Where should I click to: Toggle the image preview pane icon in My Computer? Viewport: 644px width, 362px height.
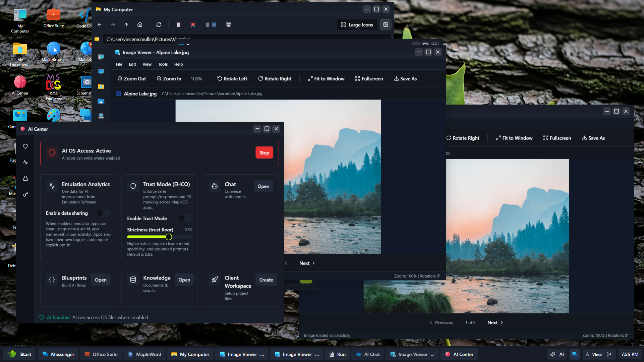386,24
